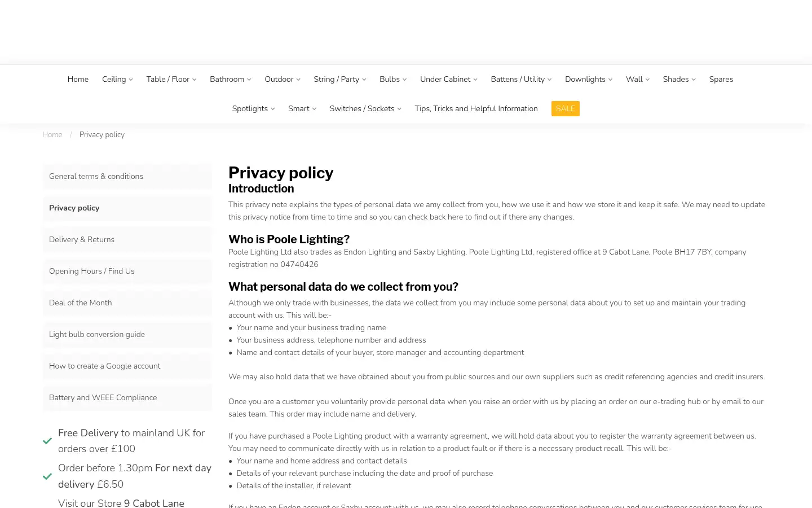
Task: Open the Smart category menu
Action: click(302, 108)
